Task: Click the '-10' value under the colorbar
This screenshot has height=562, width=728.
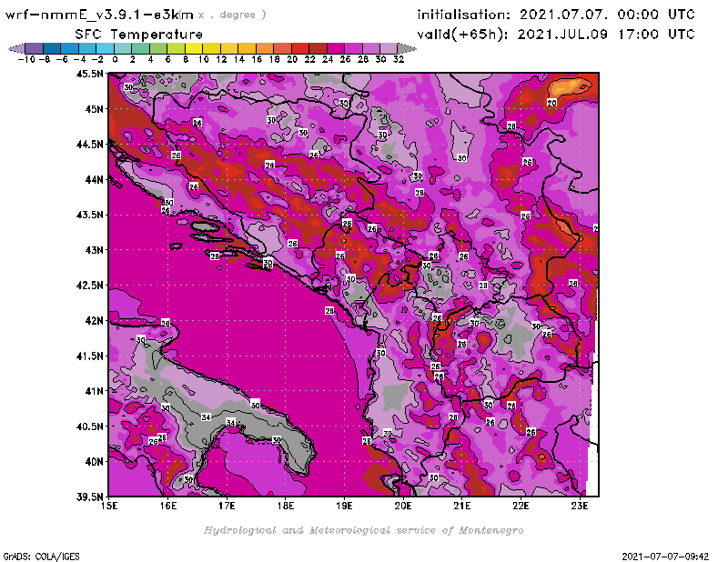Action: click(26, 59)
